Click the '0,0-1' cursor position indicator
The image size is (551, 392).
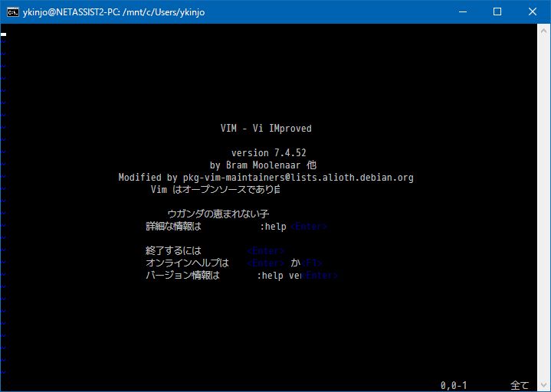tap(454, 385)
